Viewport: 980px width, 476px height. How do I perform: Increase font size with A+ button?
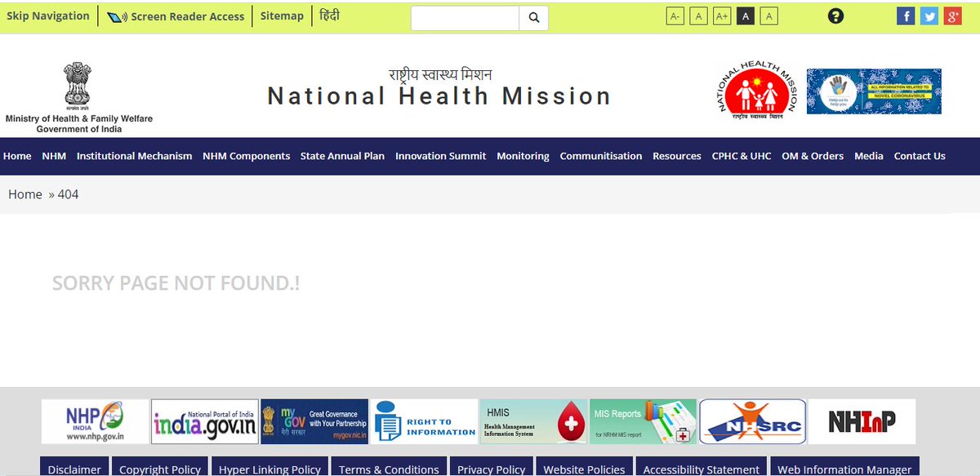coord(722,16)
